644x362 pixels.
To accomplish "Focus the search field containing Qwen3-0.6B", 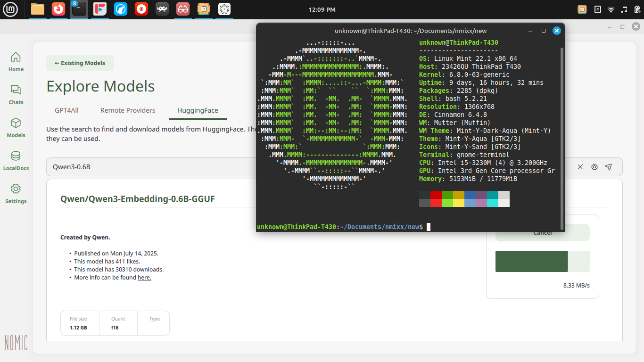I will pyautogui.click(x=311, y=167).
